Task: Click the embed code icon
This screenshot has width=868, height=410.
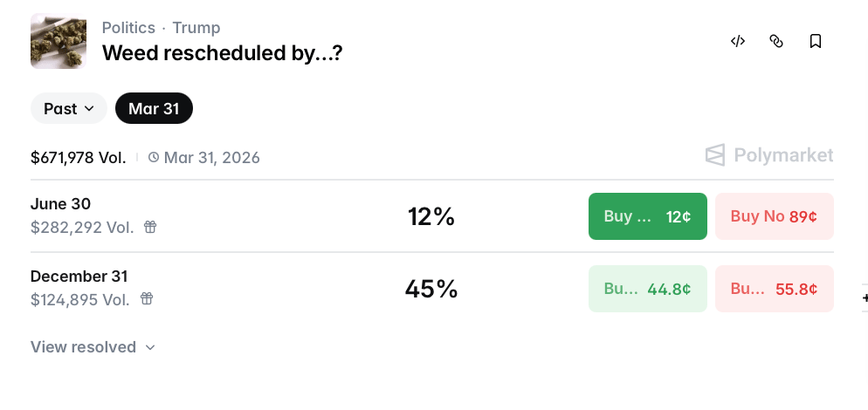Action: 738,41
